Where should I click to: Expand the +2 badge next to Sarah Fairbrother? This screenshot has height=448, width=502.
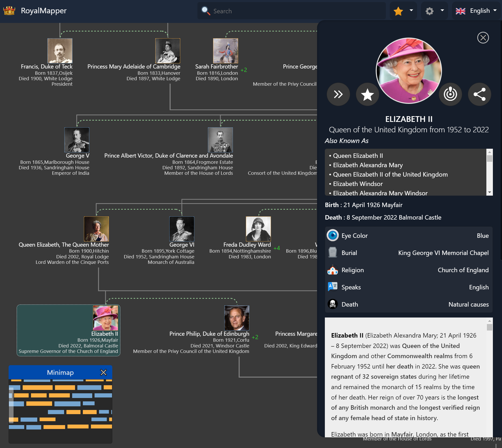coord(244,70)
